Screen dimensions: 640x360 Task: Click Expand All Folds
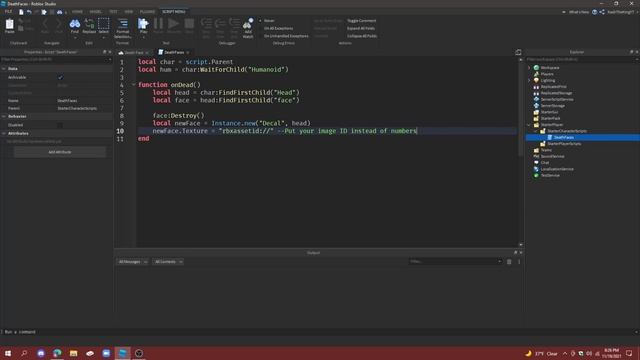[x=361, y=29]
